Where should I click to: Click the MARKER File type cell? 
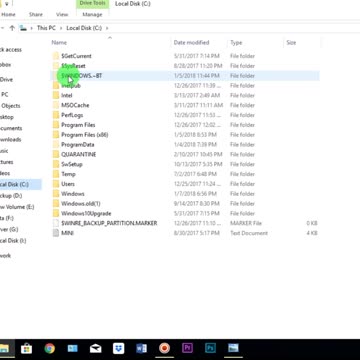(246, 223)
